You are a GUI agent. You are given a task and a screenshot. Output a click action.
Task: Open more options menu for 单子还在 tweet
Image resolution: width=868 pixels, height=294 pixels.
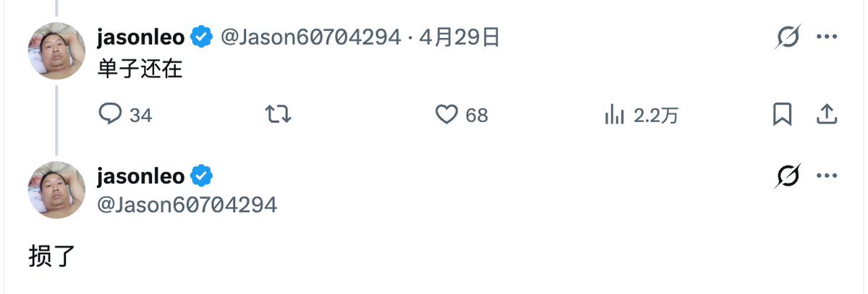tap(827, 37)
